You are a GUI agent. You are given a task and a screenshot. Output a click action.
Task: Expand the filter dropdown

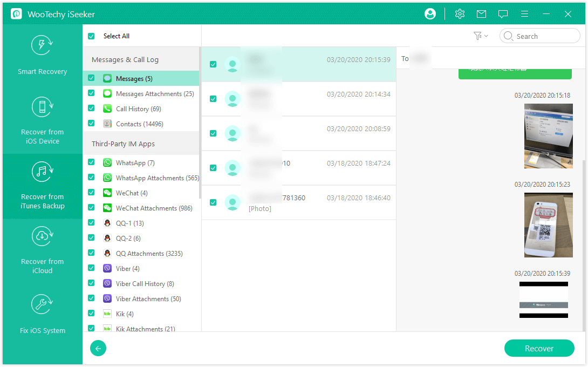coord(480,36)
